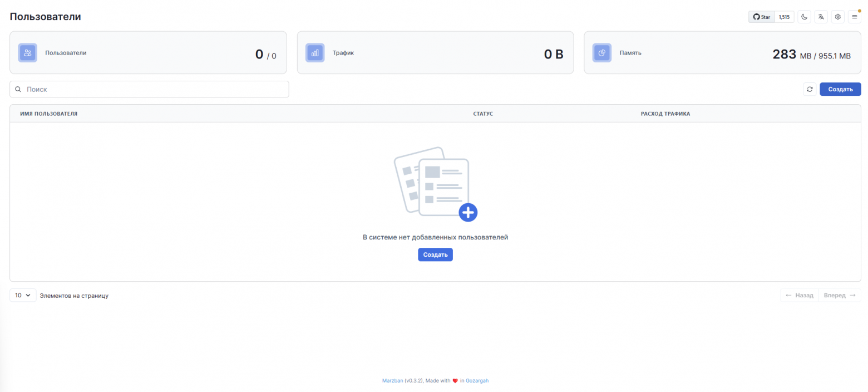Click the Трафик bar chart icon
The width and height of the screenshot is (868, 392).
click(x=315, y=53)
